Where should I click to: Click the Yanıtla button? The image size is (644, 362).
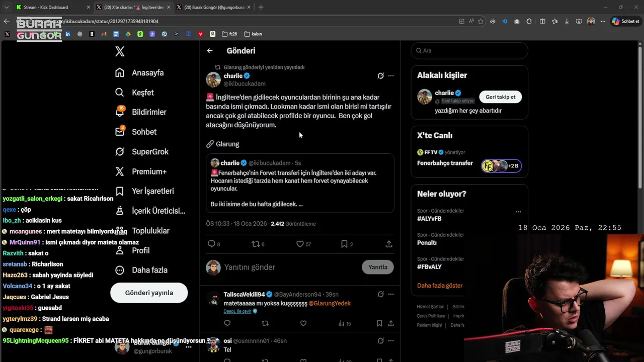pos(378,267)
